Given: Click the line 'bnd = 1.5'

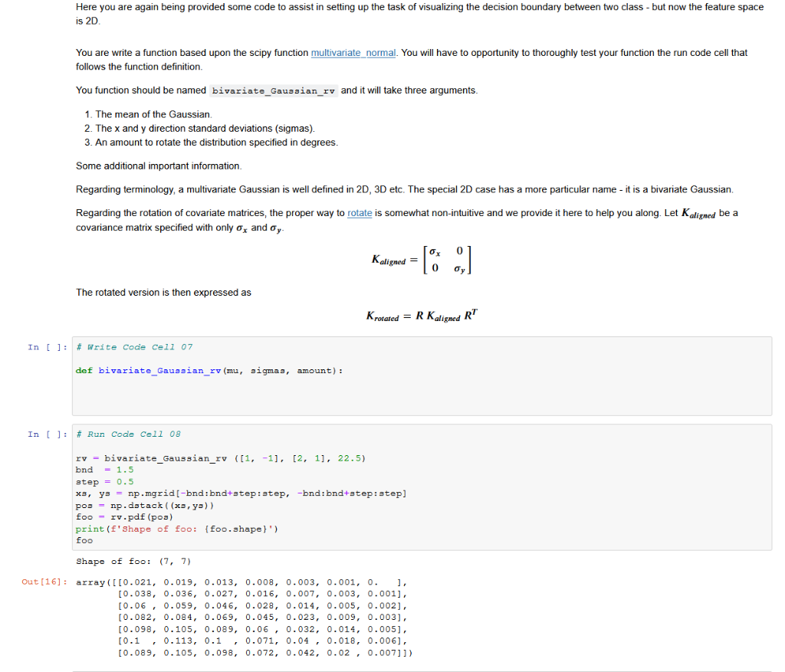Looking at the screenshot, I should coord(104,470).
